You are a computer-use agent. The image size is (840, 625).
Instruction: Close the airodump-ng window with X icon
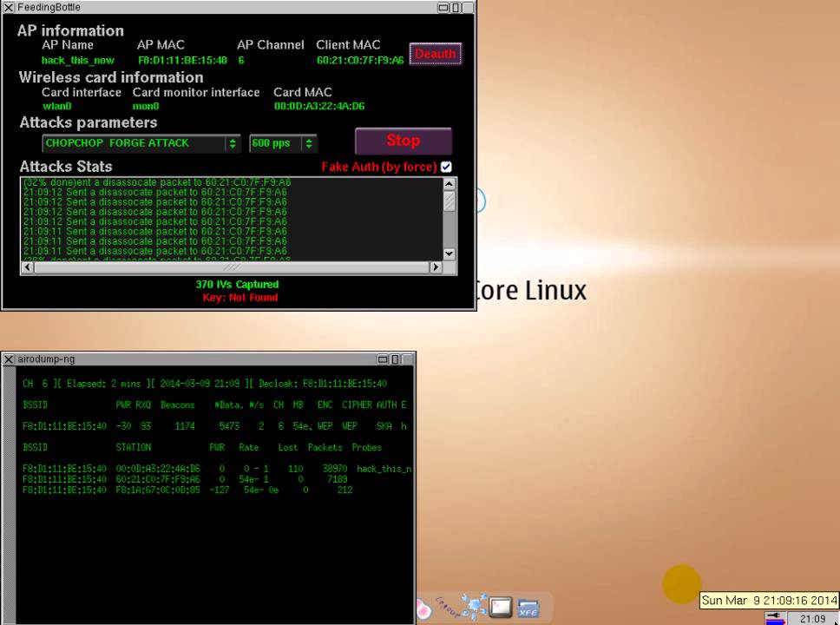pyautogui.click(x=9, y=359)
